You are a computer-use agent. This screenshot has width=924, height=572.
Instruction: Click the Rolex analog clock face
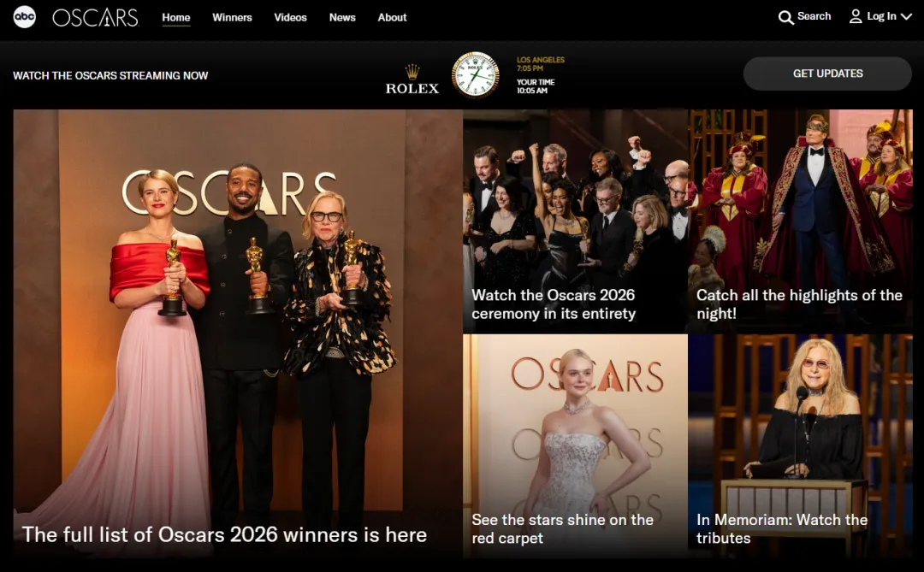click(x=475, y=75)
